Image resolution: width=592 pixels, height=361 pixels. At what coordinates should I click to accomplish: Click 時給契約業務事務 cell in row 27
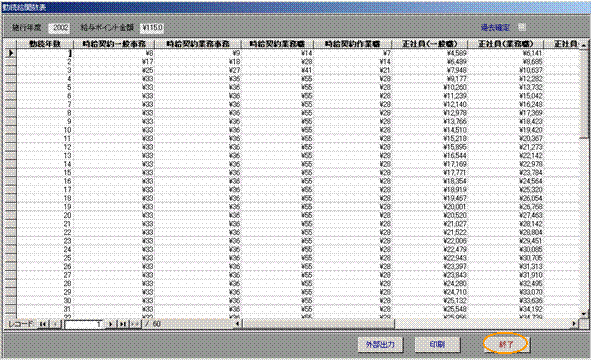[197, 275]
